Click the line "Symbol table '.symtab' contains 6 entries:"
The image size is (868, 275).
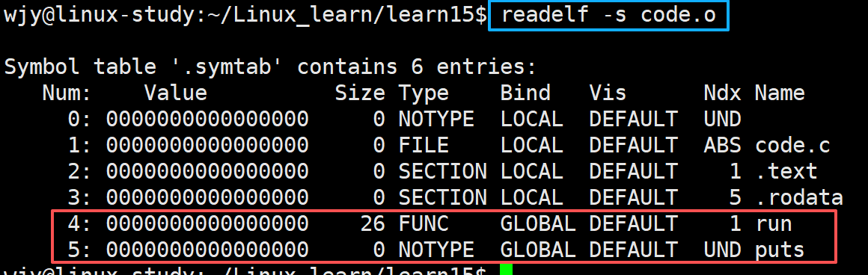270,67
